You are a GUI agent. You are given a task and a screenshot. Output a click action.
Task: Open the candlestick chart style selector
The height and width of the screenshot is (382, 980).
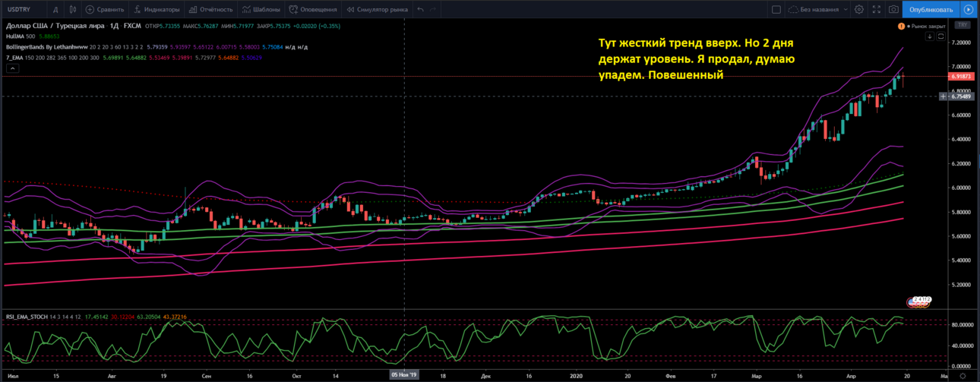[72, 10]
